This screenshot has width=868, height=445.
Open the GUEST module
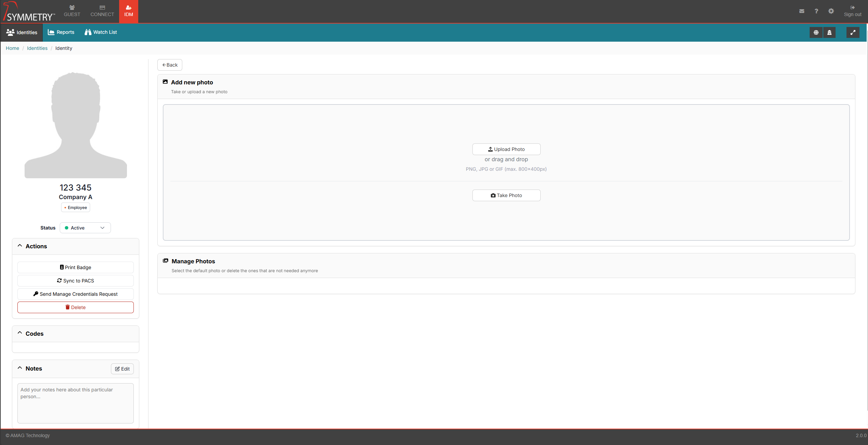[72, 11]
